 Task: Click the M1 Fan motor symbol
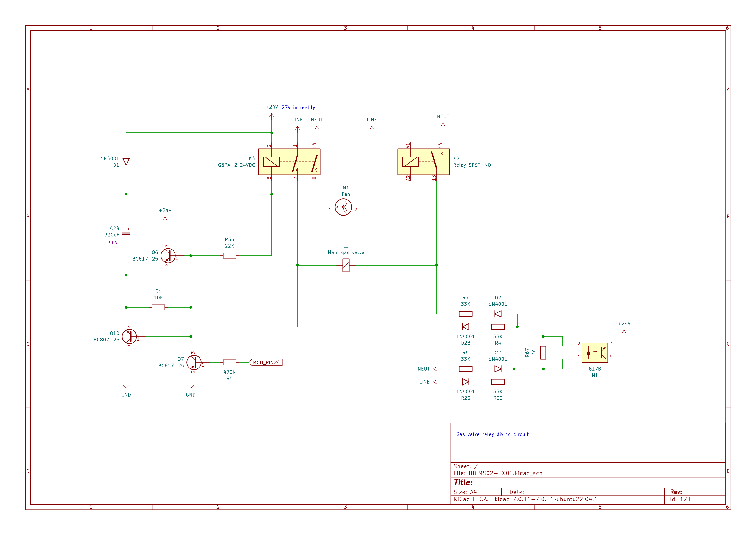click(x=343, y=207)
